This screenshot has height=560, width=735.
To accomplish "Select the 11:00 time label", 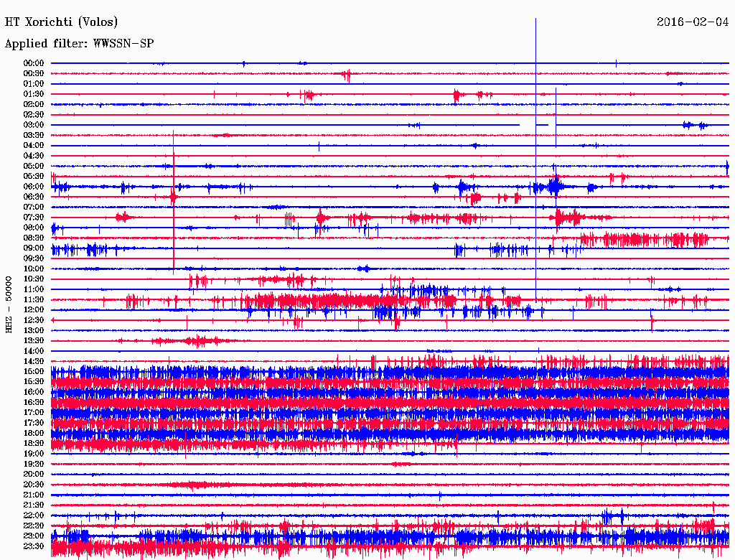I will click(x=34, y=289).
